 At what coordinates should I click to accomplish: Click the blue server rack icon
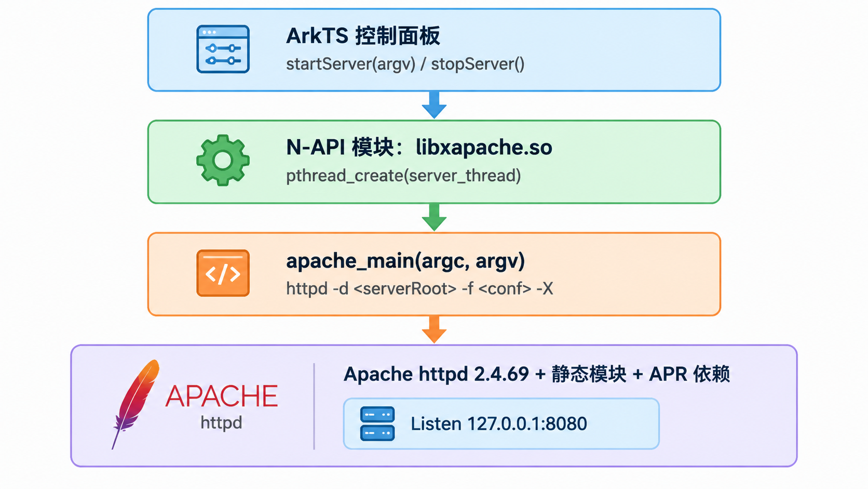[x=377, y=424]
